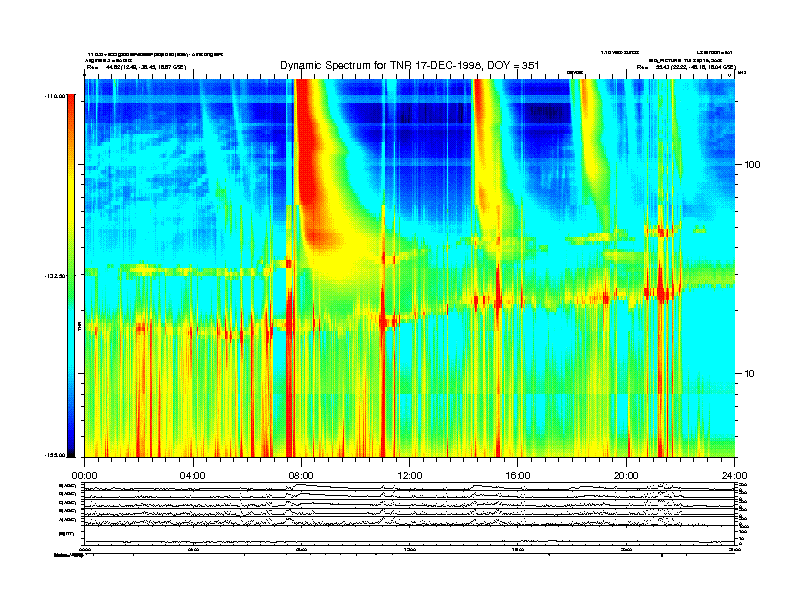Click the '12:00' time axis label
The width and height of the screenshot is (792, 612).
click(x=410, y=476)
